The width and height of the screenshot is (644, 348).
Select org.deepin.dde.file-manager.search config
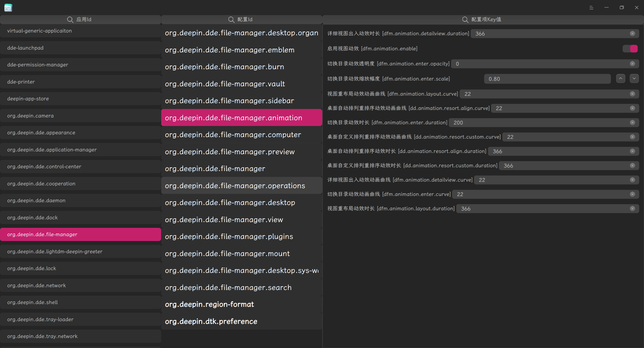(x=242, y=287)
